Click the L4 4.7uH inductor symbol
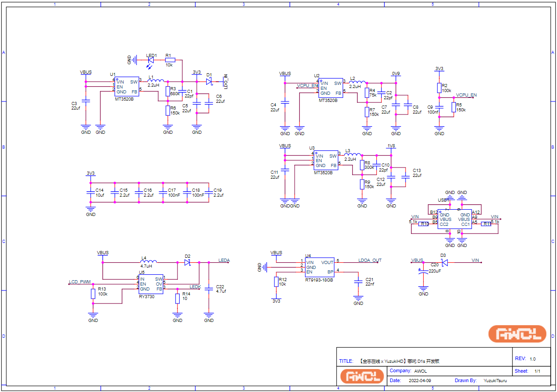The width and height of the screenshot is (557, 392). point(149,262)
